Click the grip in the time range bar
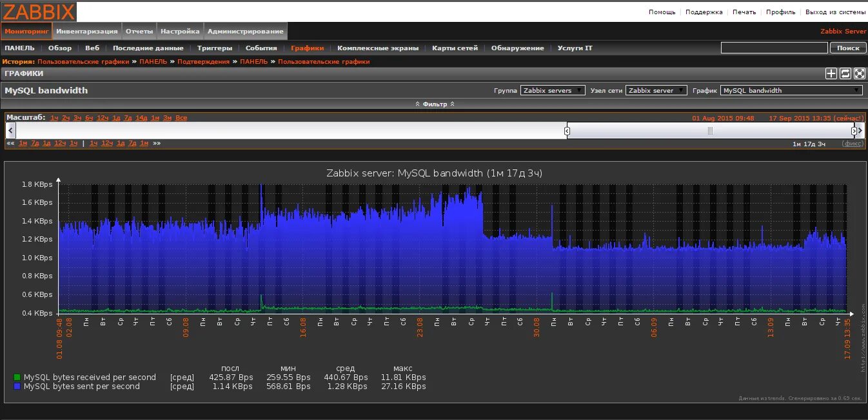Screen dimensions: 868x420 pos(710,131)
